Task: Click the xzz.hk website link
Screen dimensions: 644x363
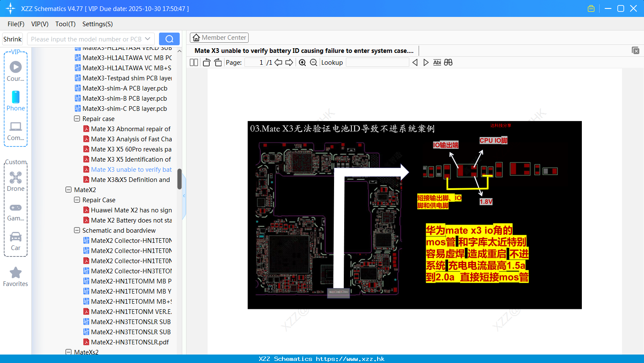Action: pos(350,359)
